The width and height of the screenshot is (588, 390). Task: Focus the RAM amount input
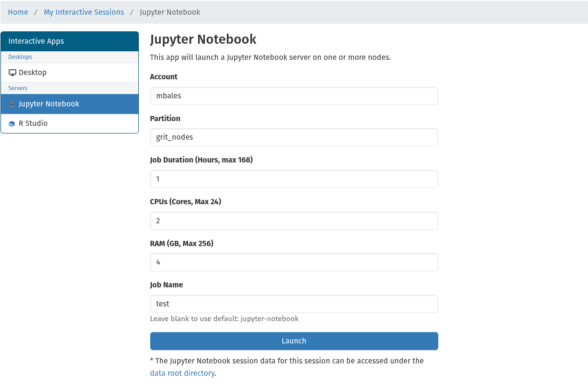pos(294,262)
